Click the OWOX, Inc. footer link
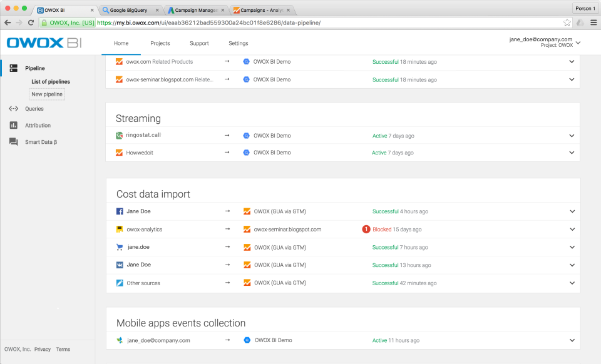The height and width of the screenshot is (364, 601). coord(18,349)
